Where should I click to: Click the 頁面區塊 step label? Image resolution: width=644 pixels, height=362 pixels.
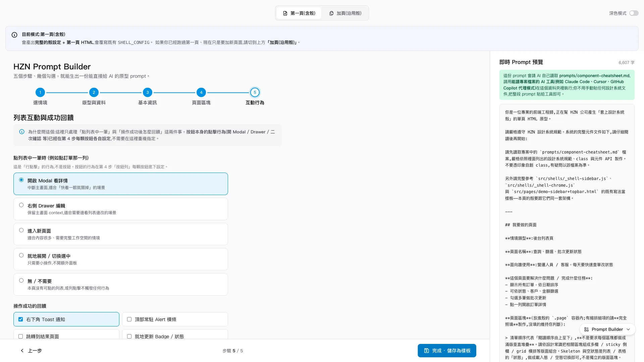201,103
